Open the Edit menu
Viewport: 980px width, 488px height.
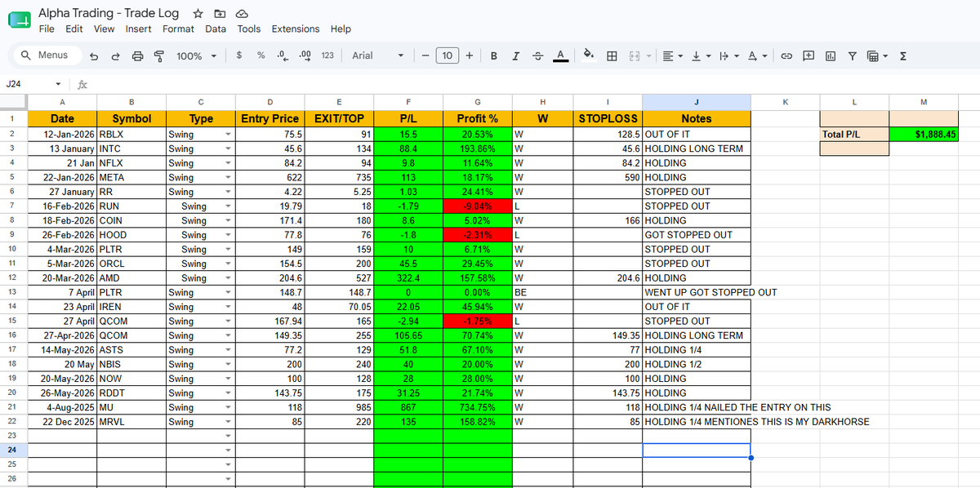[x=74, y=29]
